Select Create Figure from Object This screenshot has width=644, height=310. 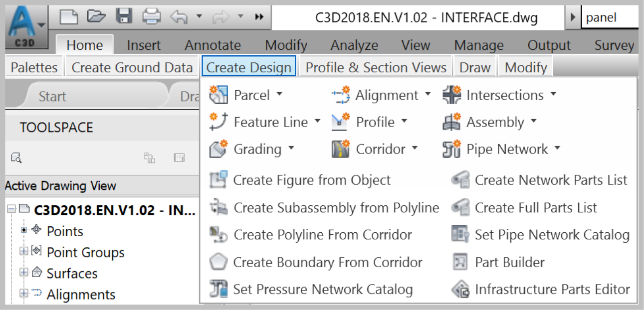pos(300,180)
